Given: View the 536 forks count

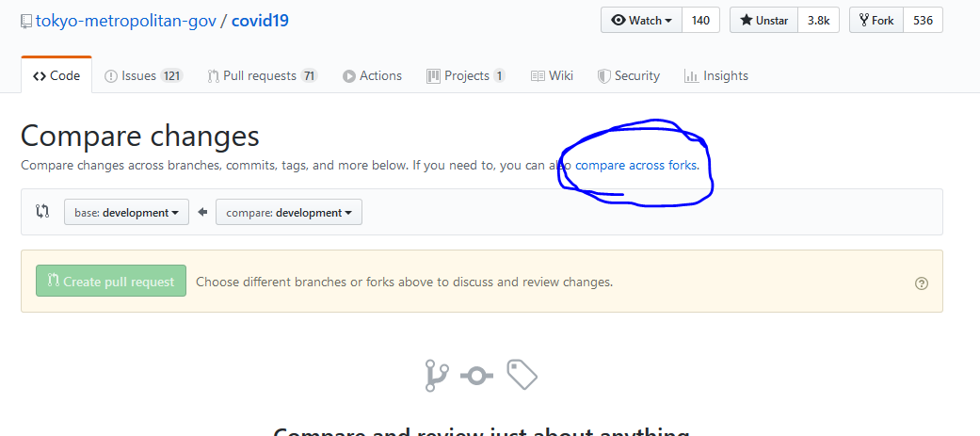Looking at the screenshot, I should [924, 20].
